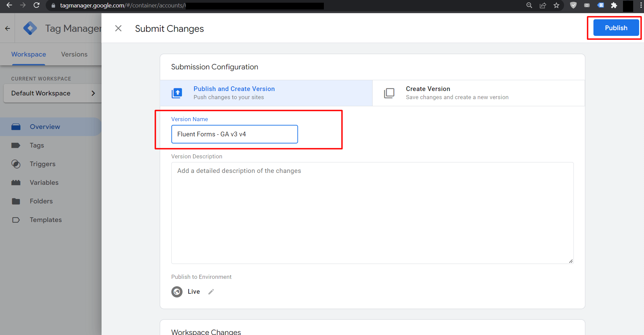Click the Version Name input field
The image size is (644, 335).
point(234,134)
